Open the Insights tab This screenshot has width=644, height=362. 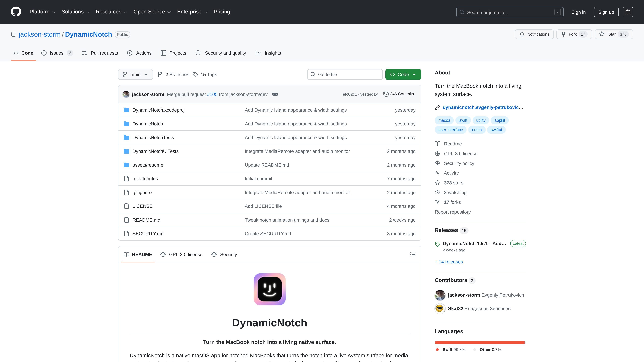(268, 53)
